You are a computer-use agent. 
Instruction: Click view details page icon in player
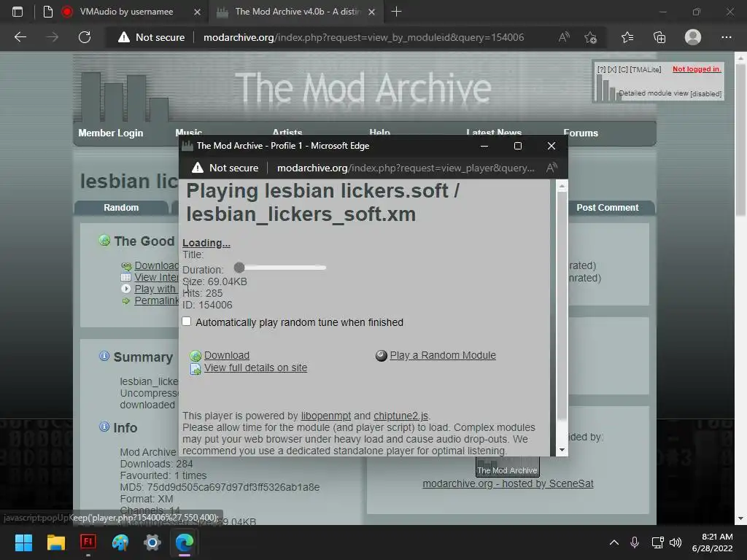click(196, 368)
